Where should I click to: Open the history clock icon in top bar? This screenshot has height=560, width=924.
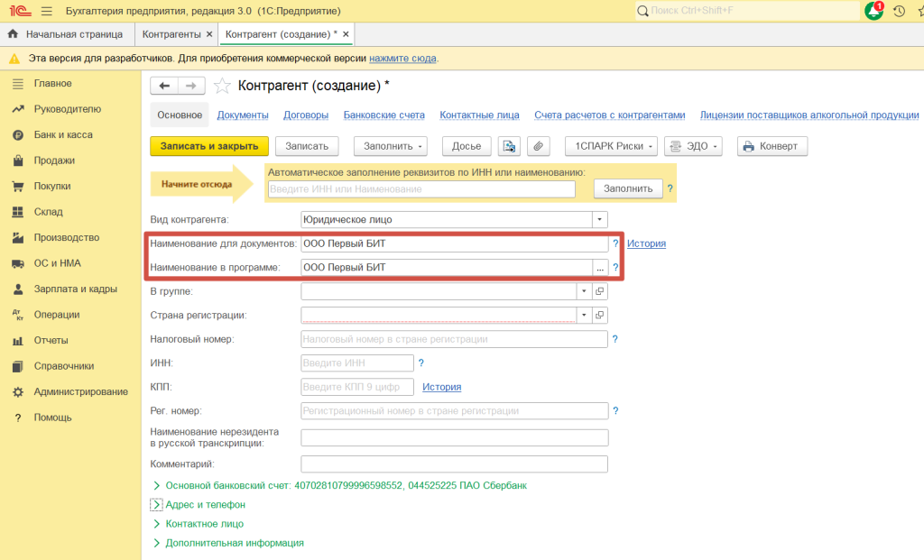899,11
